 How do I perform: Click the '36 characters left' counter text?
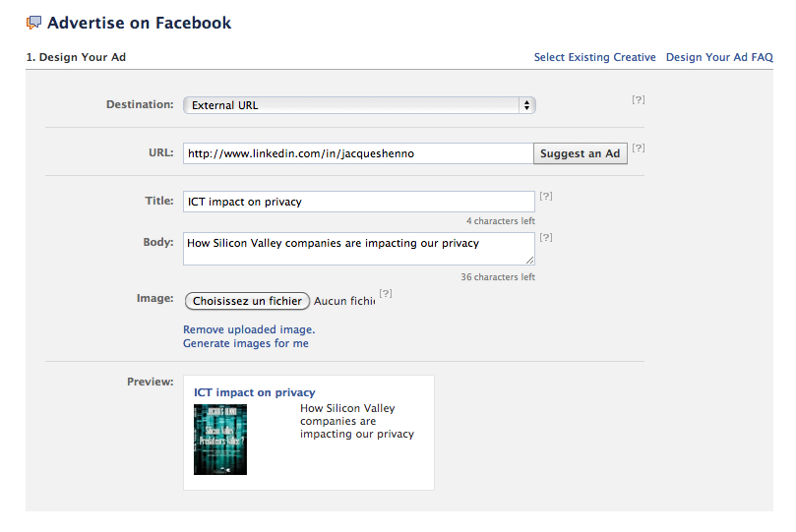tap(498, 277)
